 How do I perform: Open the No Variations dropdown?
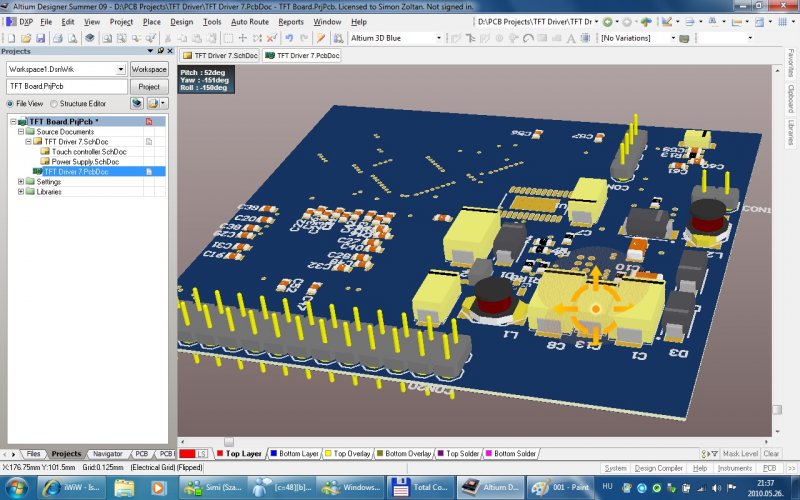673,38
